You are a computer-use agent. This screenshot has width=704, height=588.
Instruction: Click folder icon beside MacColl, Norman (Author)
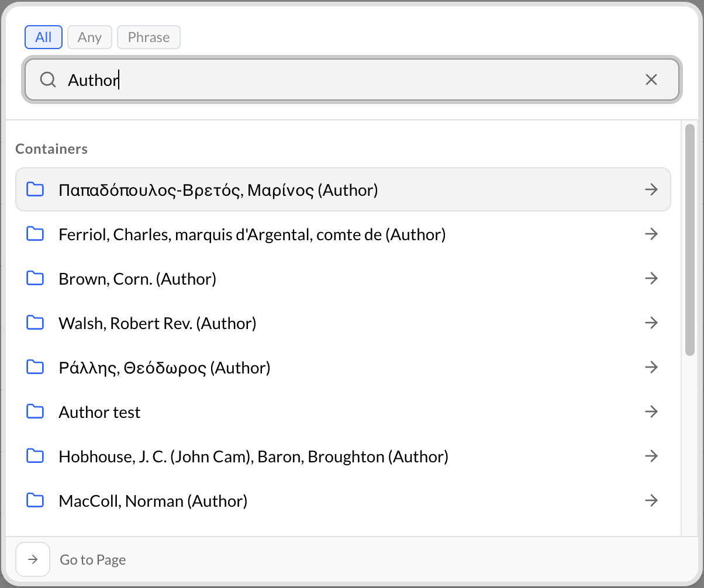tap(35, 501)
